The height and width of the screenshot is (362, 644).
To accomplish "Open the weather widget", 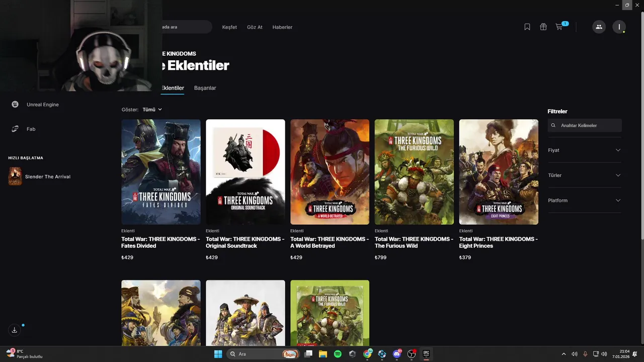I will [25, 354].
